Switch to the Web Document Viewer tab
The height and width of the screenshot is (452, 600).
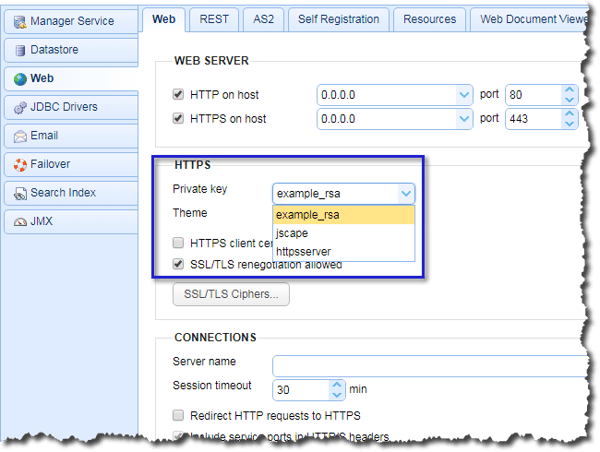pyautogui.click(x=530, y=19)
